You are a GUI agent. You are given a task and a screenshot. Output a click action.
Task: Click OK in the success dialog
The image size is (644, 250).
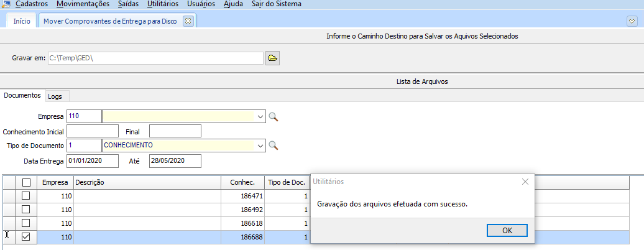(507, 230)
